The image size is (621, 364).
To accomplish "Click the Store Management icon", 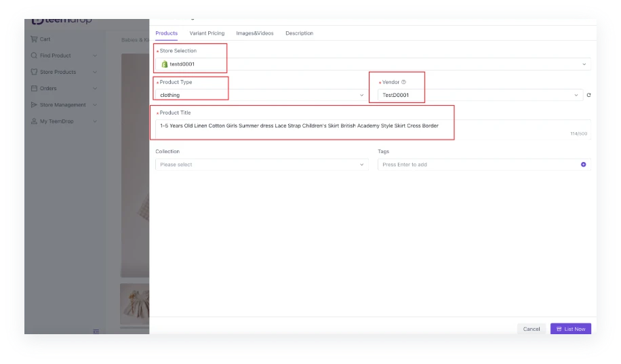I will 35,105.
